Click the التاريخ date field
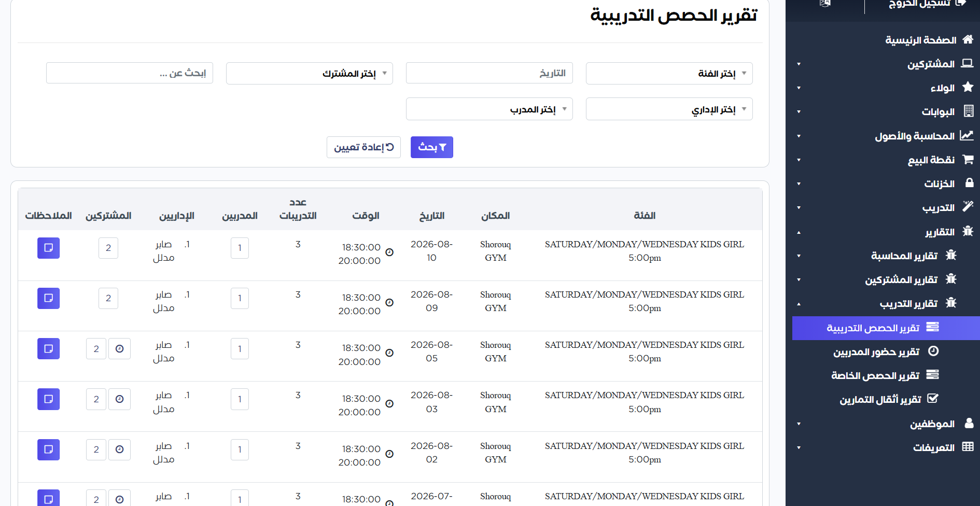 pos(489,73)
